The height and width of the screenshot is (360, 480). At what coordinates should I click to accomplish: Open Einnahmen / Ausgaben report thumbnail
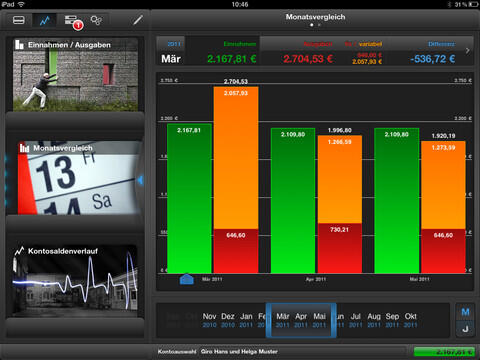(x=75, y=74)
